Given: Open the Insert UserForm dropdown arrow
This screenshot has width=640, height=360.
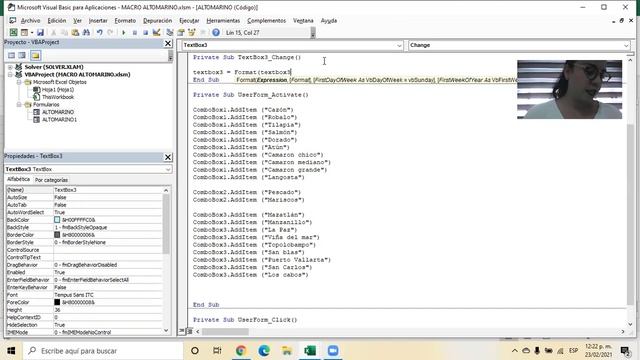Looking at the screenshot, I should tap(31, 32).
